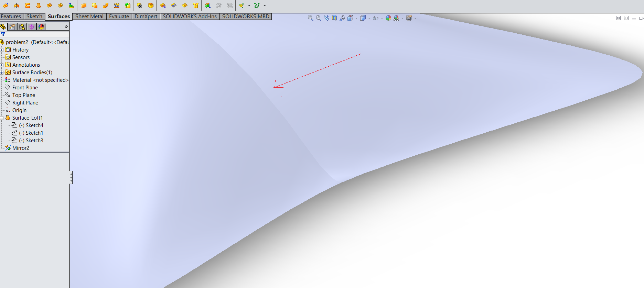
Task: Select the Fillet tool in Surfaces toolbar
Action: (x=128, y=5)
